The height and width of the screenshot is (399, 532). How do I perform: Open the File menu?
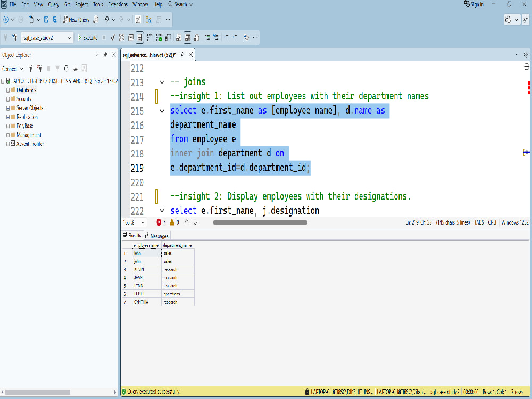point(13,4)
